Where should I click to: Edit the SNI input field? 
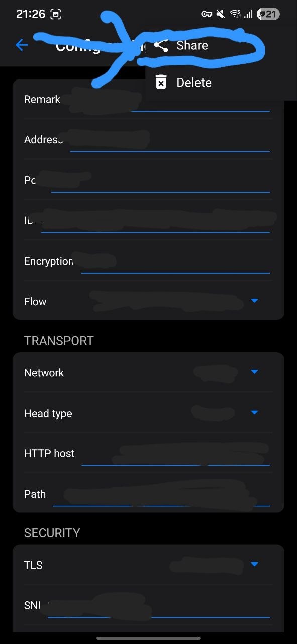[x=159, y=606]
